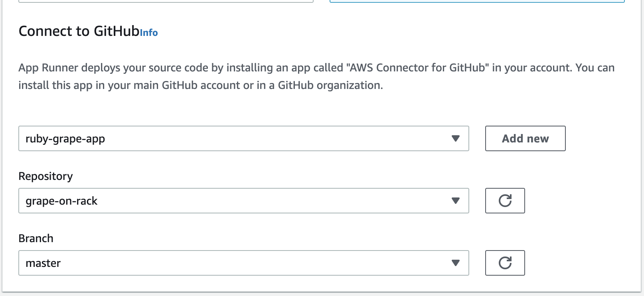Click the Repository field label
The image size is (644, 296).
tap(46, 176)
